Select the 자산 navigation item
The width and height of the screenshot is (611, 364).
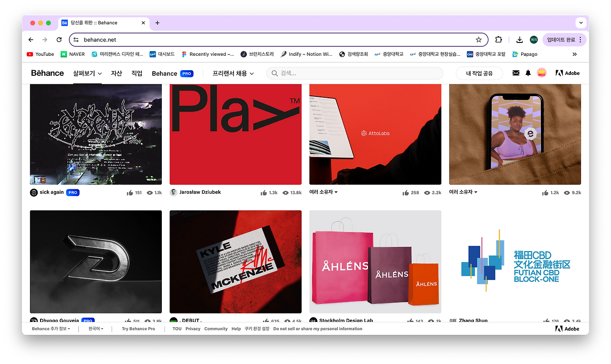[x=116, y=73]
